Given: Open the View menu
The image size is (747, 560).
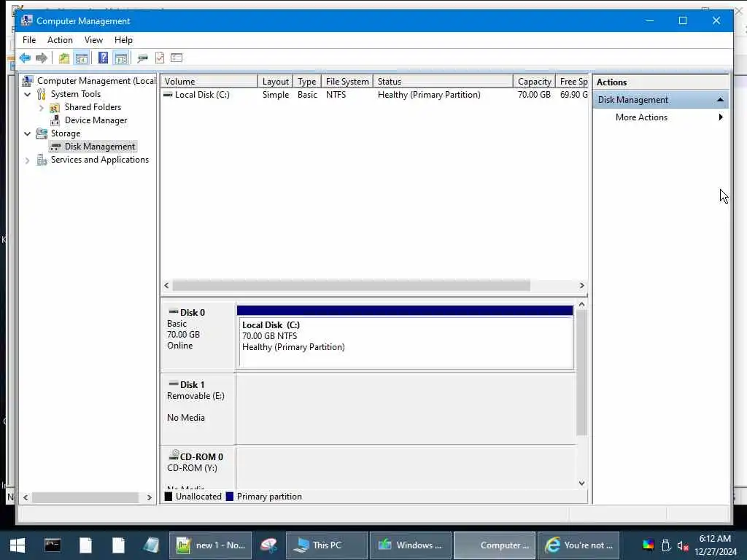Looking at the screenshot, I should (x=93, y=40).
